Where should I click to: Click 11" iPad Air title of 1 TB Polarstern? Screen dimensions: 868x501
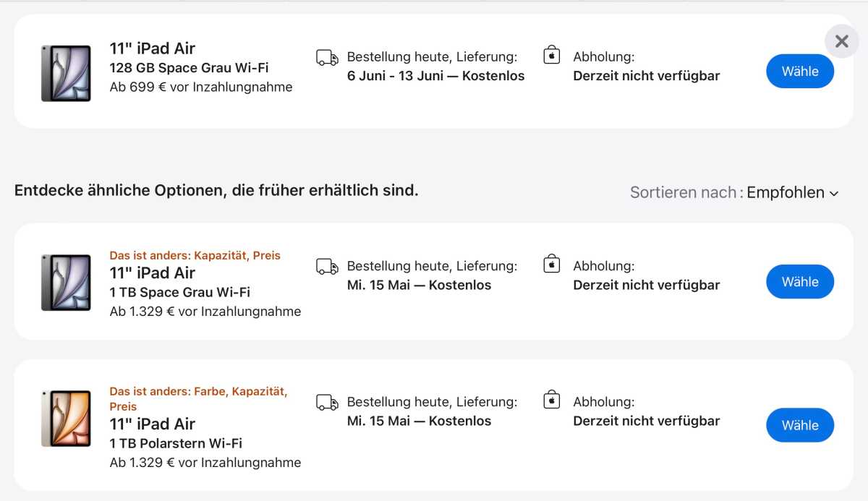tap(153, 424)
